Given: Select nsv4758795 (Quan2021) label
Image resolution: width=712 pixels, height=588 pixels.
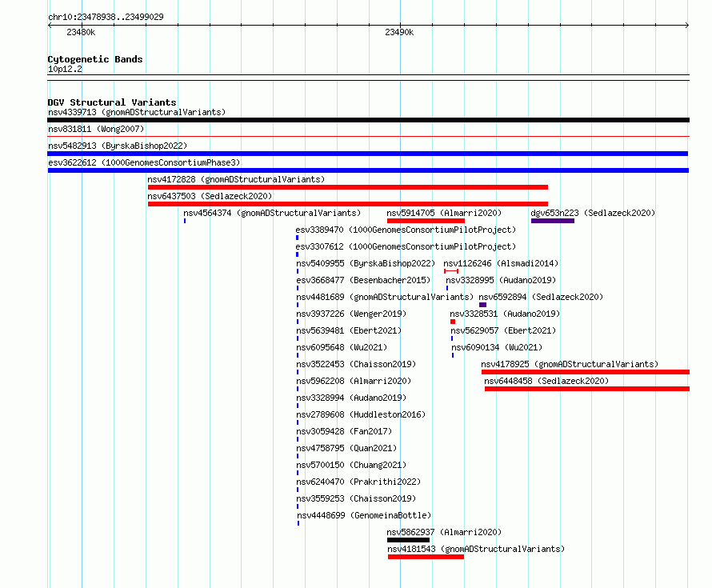Looking at the screenshot, I should tap(346, 448).
